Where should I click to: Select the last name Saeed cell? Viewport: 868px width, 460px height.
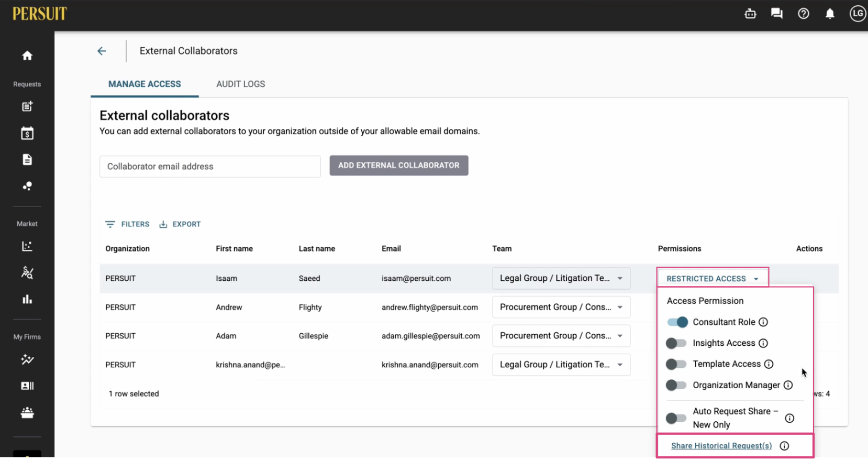point(309,279)
